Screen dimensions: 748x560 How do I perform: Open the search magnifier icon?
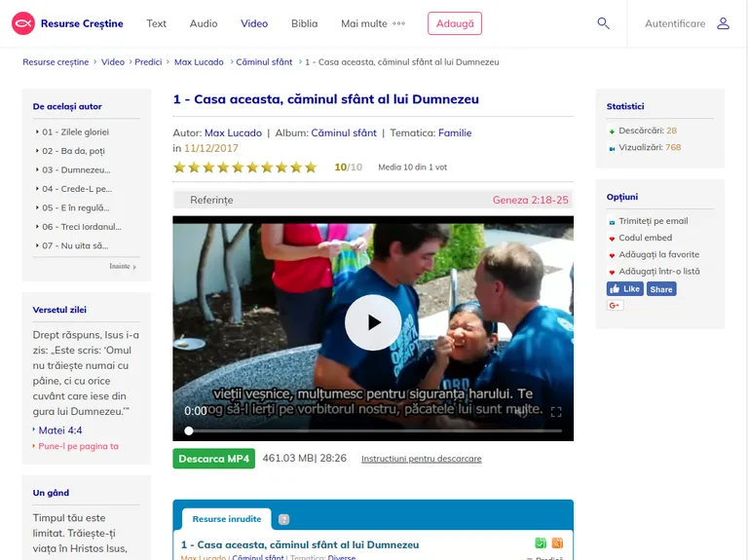click(x=604, y=23)
